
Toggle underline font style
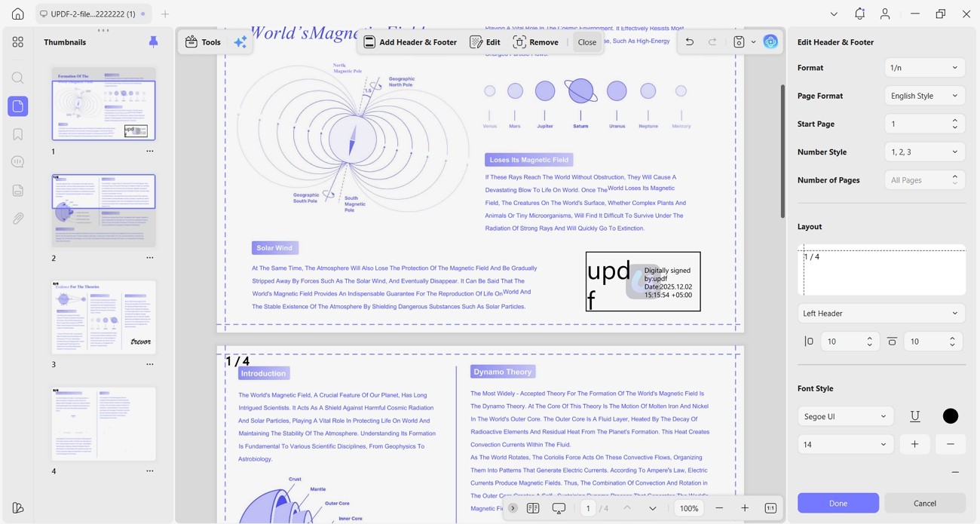(914, 416)
